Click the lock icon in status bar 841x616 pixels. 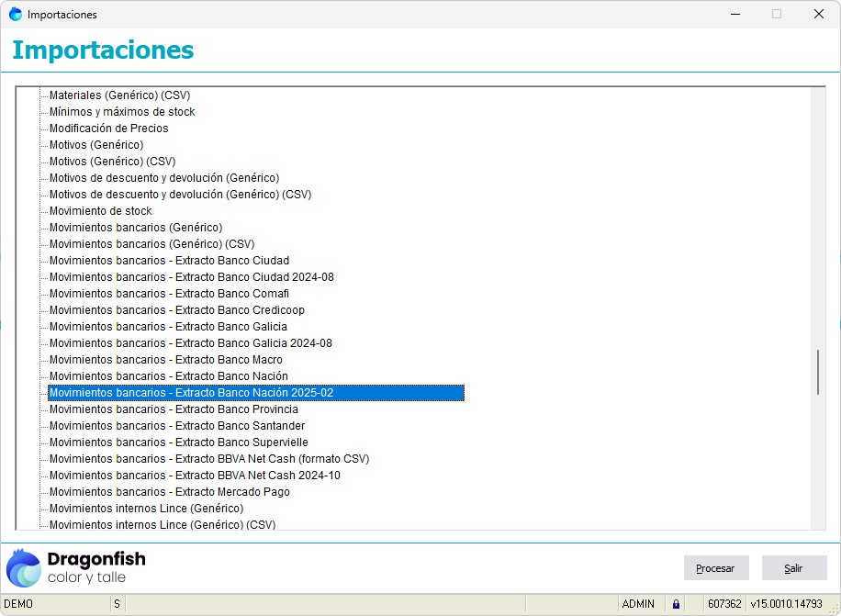point(676,604)
